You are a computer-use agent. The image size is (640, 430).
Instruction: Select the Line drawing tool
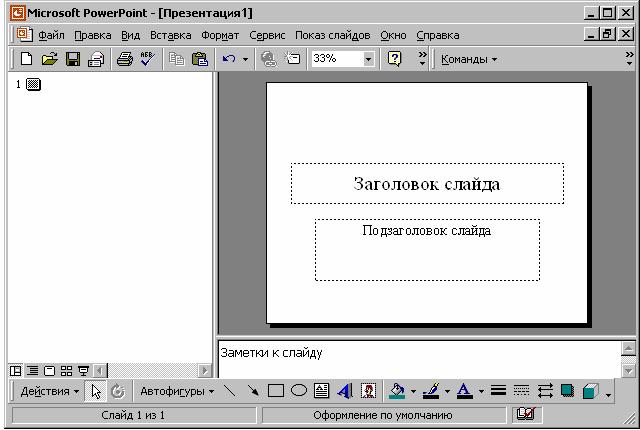230,391
